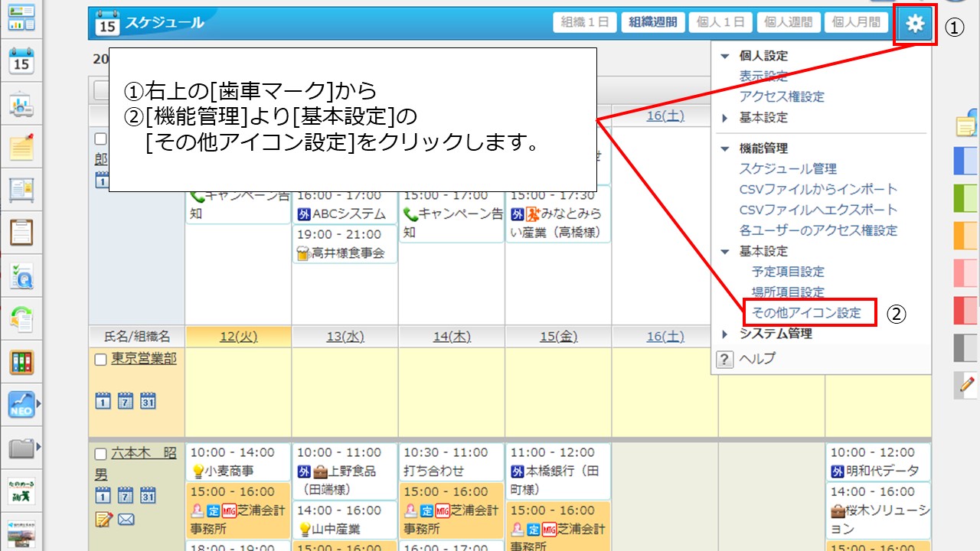
Task: Open the gray folder sidebar icon
Action: (21, 448)
